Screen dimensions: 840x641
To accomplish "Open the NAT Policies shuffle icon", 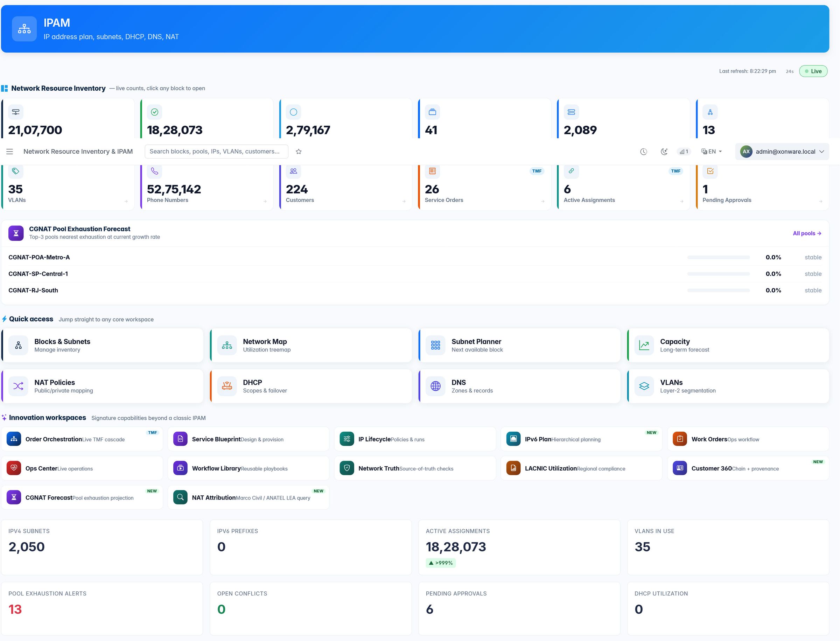I will [18, 386].
